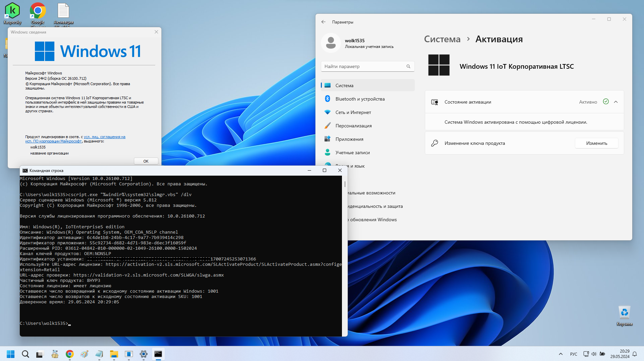
Task: Minimize the Командная строка window
Action: click(309, 170)
